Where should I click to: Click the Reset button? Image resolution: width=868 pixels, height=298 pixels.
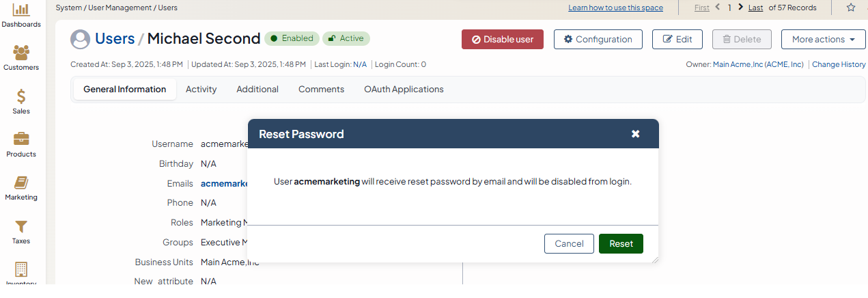(621, 244)
